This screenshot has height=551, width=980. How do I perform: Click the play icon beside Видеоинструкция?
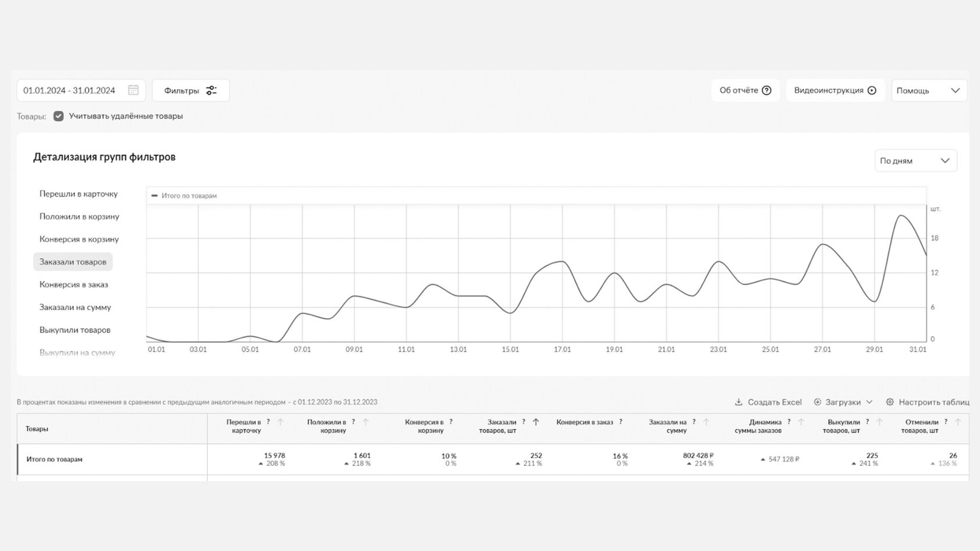(x=872, y=90)
